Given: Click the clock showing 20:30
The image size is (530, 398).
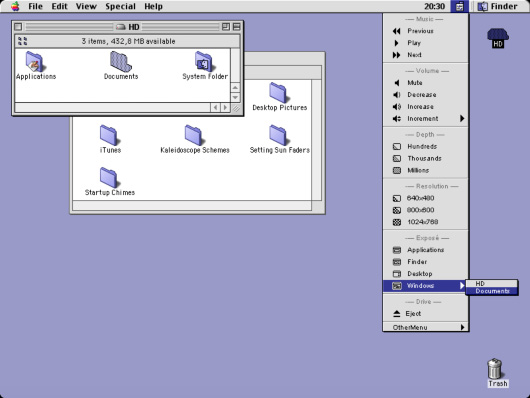Looking at the screenshot, I should coord(434,6).
